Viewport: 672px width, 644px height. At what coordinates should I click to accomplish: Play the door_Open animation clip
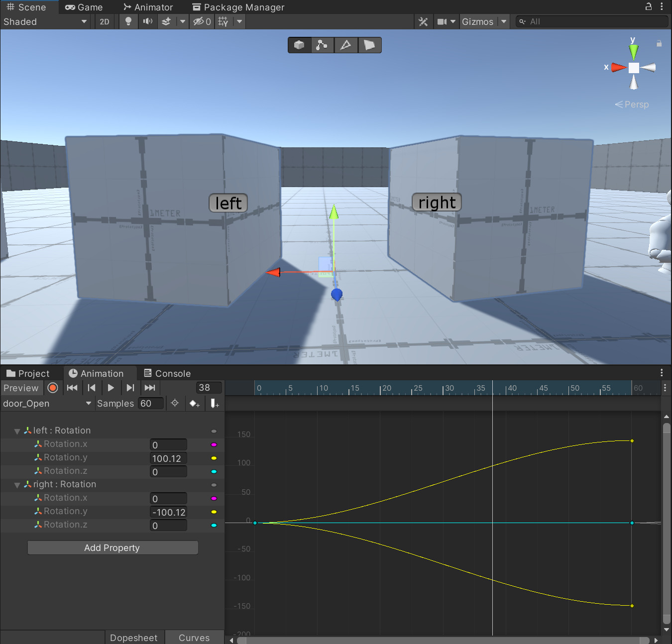pyautogui.click(x=111, y=388)
